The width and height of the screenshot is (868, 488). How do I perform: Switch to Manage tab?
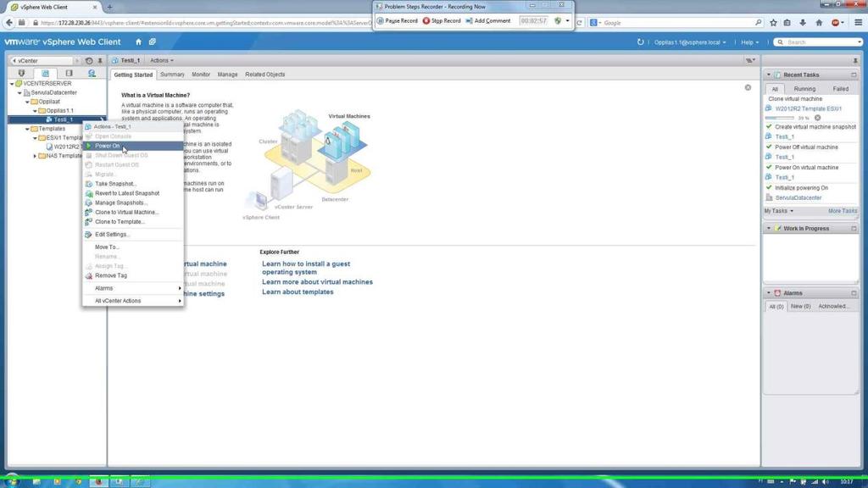pyautogui.click(x=227, y=75)
